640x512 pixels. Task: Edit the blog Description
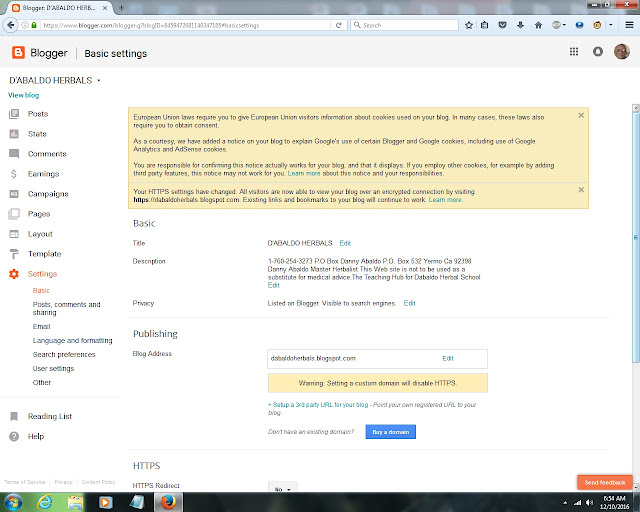[x=273, y=285]
